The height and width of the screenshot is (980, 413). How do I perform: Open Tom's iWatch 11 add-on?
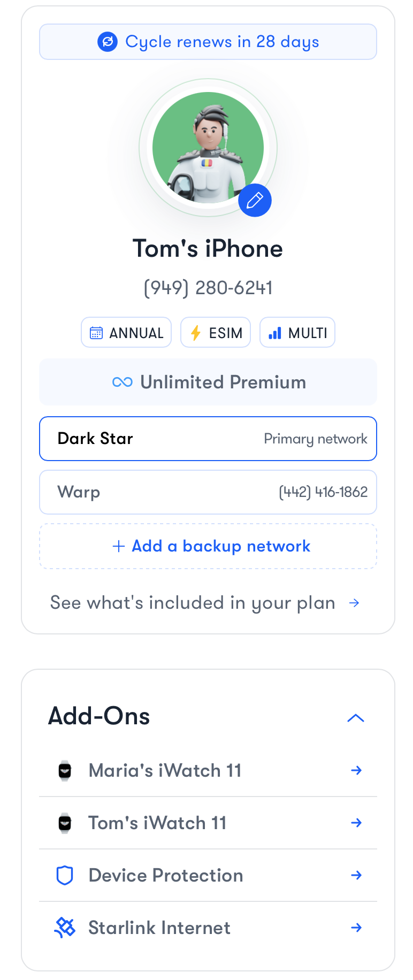click(x=208, y=823)
